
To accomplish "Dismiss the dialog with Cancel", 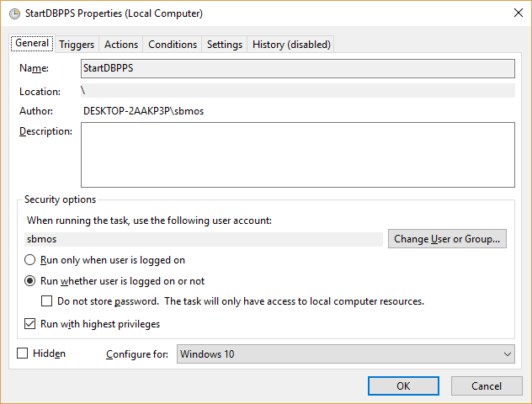I will (487, 386).
